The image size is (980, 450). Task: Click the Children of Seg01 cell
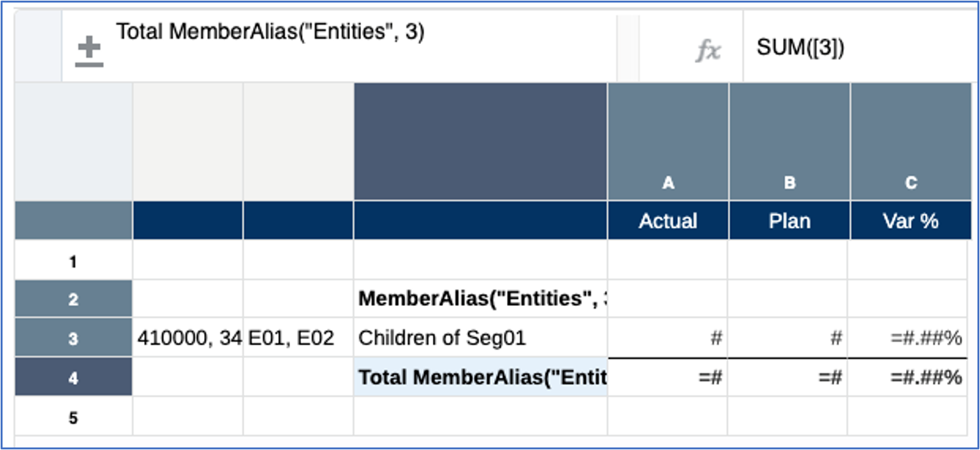click(479, 338)
